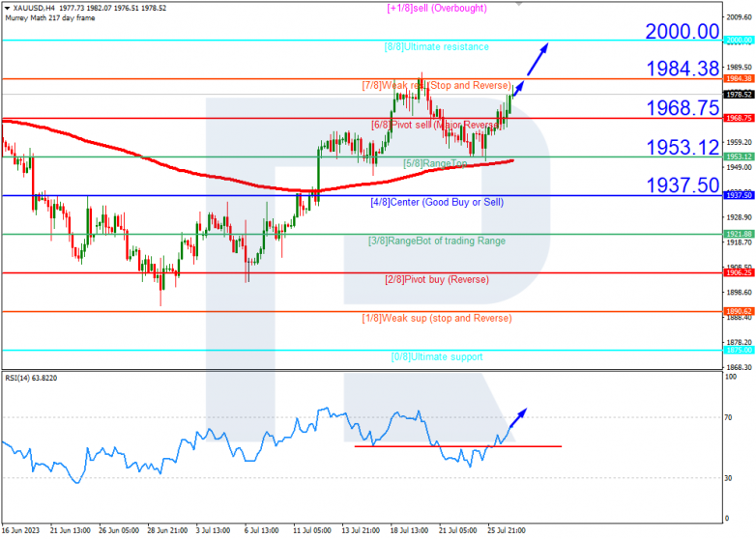Image resolution: width=756 pixels, height=539 pixels.
Task: Open the XAUUSD,H4 chart dropdown arrow
Action: (x=7, y=8)
